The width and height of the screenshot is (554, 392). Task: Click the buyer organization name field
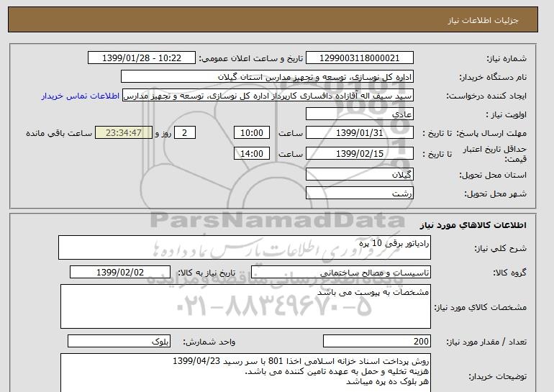click(x=267, y=77)
